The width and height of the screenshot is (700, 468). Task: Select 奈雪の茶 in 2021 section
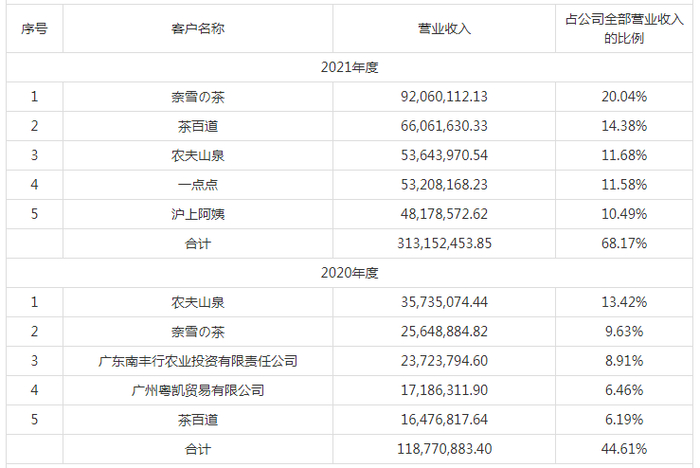(x=198, y=97)
